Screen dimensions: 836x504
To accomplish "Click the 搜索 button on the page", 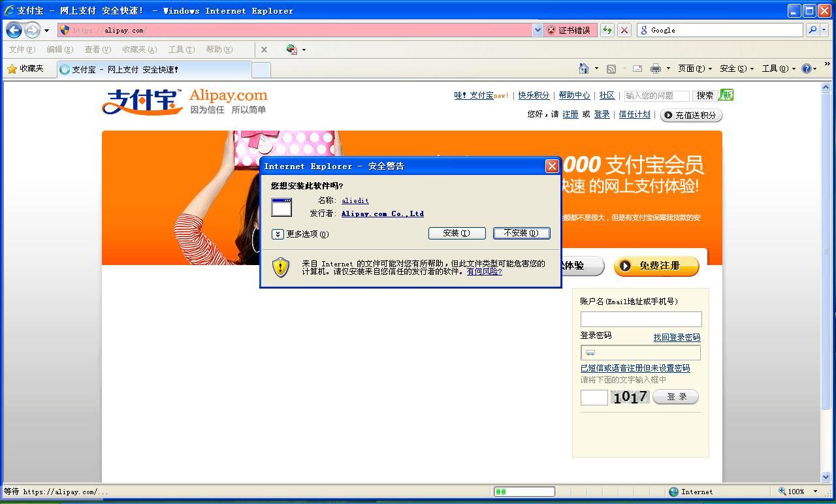I will click(705, 95).
